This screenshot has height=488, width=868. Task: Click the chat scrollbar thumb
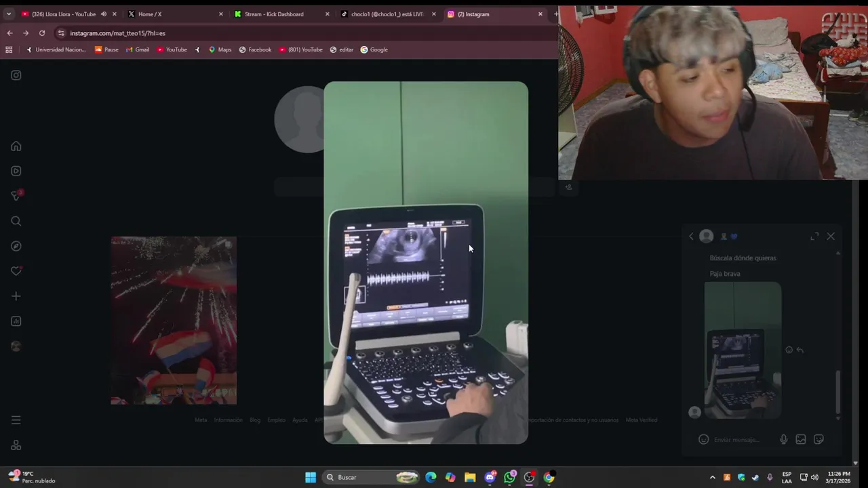pyautogui.click(x=838, y=392)
